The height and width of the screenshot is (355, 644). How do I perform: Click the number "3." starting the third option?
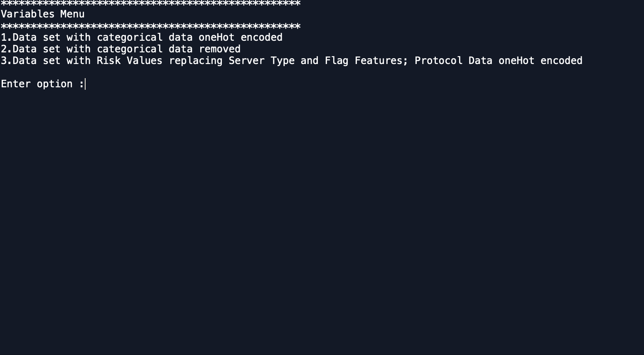6,61
